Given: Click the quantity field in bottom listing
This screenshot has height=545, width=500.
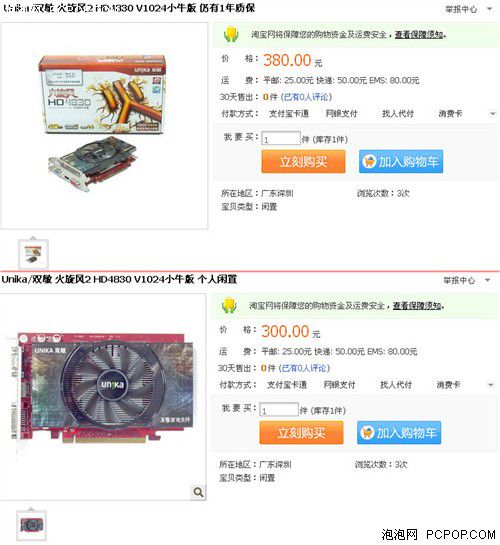Looking at the screenshot, I should coord(279,409).
